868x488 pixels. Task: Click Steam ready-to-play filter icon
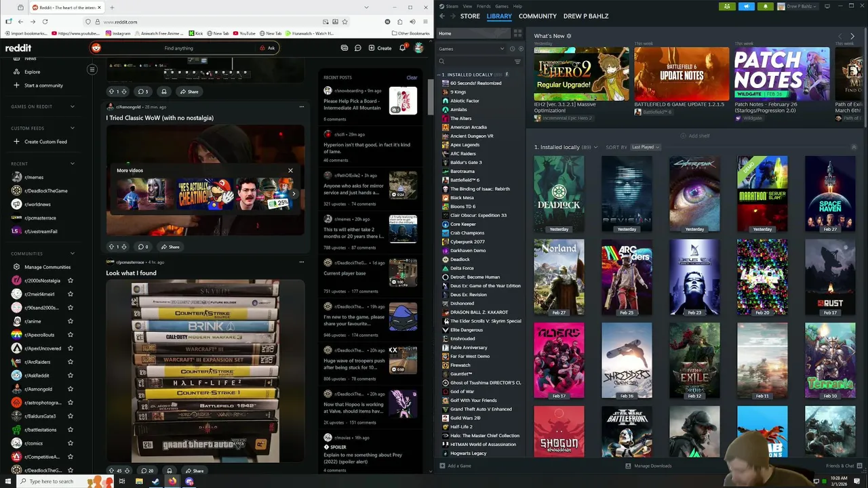pyautogui.click(x=521, y=49)
